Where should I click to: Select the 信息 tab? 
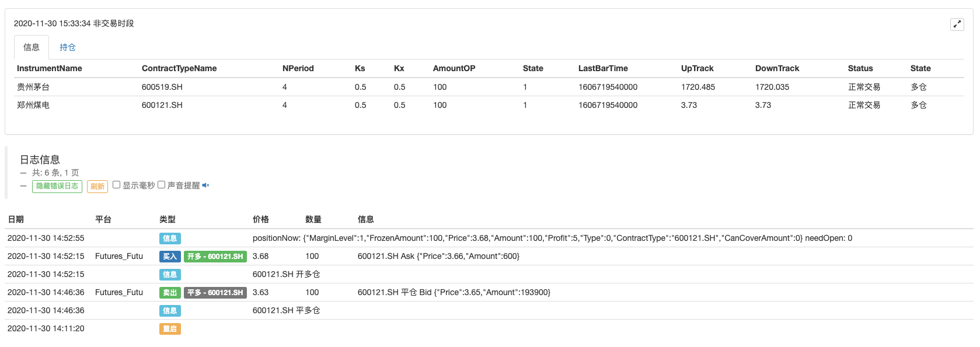(32, 47)
